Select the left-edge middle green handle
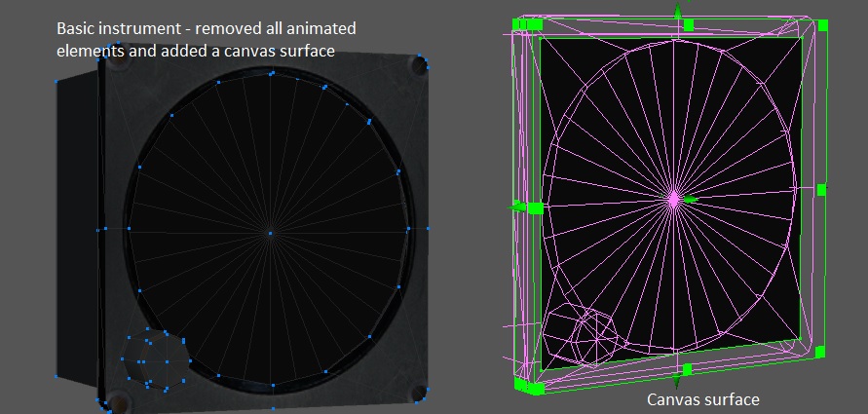The height and width of the screenshot is (414, 868). click(534, 207)
